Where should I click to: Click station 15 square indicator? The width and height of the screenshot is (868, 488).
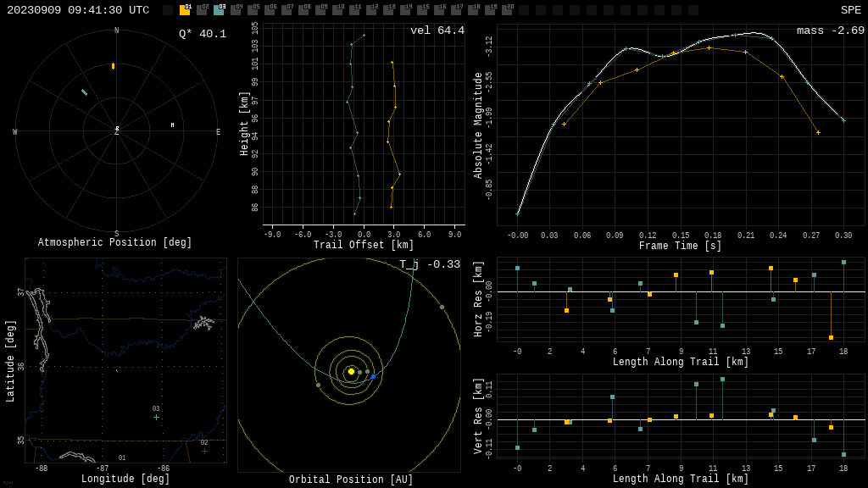click(422, 9)
